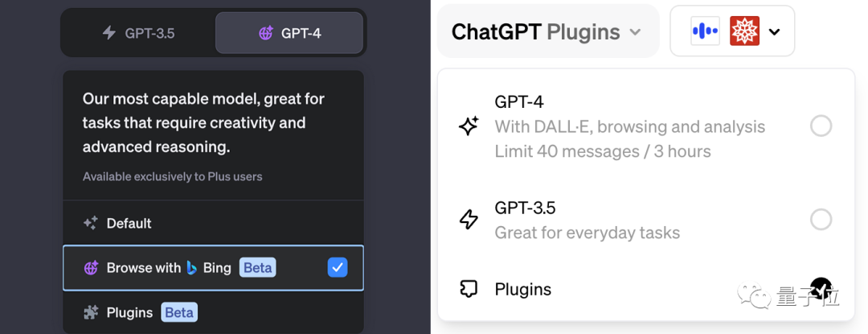Screen dimensions: 868x334
Task: Click the Bing logo in Browse option
Action: coord(192,268)
